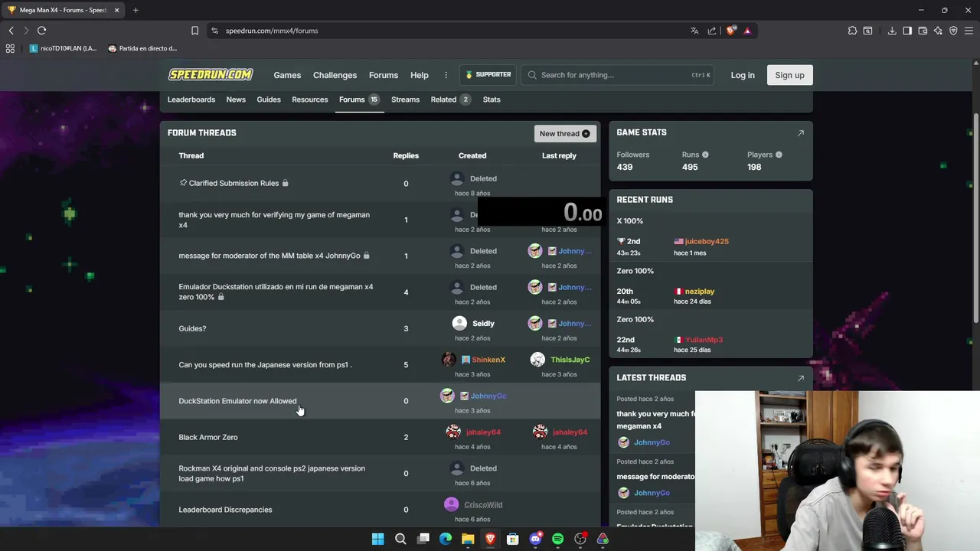
Task: Open the Leaderboard Discrepancies thread
Action: click(x=225, y=510)
